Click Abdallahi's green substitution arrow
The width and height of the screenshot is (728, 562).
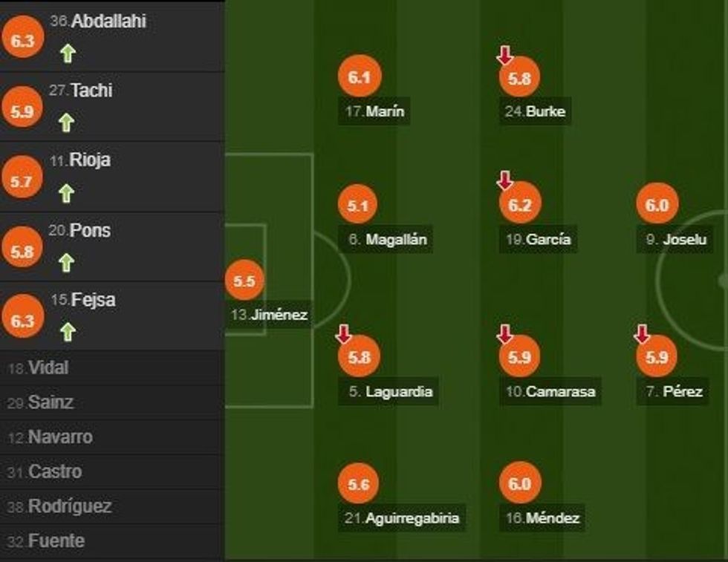[x=68, y=54]
